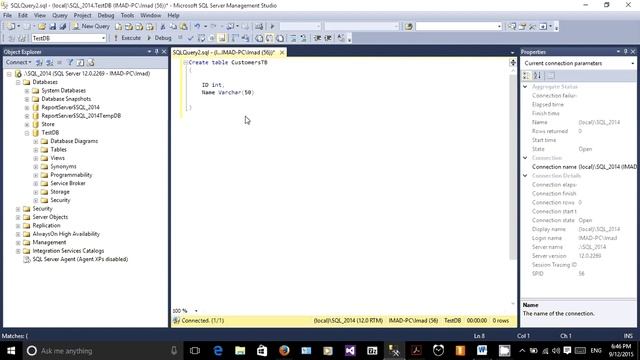This screenshot has width=640, height=360.
Task: Click Alphabetical sort icon in Properties
Action: coord(538,76)
